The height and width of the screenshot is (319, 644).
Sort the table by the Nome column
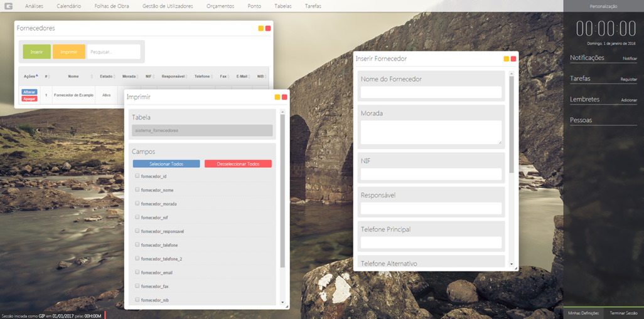(x=73, y=76)
